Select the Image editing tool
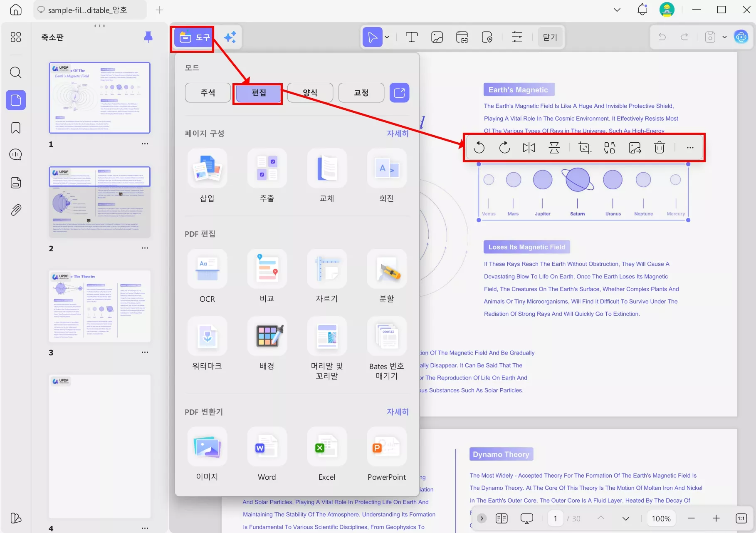This screenshot has height=533, width=756. pyautogui.click(x=437, y=37)
